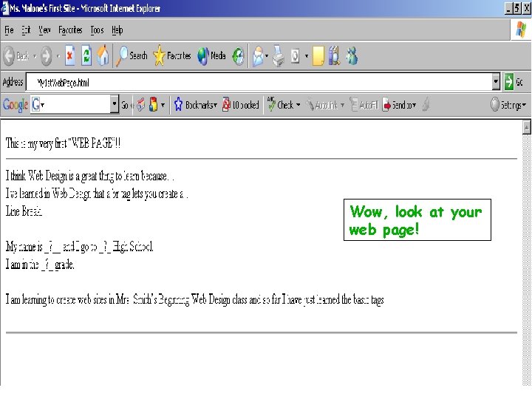This screenshot has height=399, width=532.
Task: Restore the Internet Explorer window size
Action: coord(516,8)
